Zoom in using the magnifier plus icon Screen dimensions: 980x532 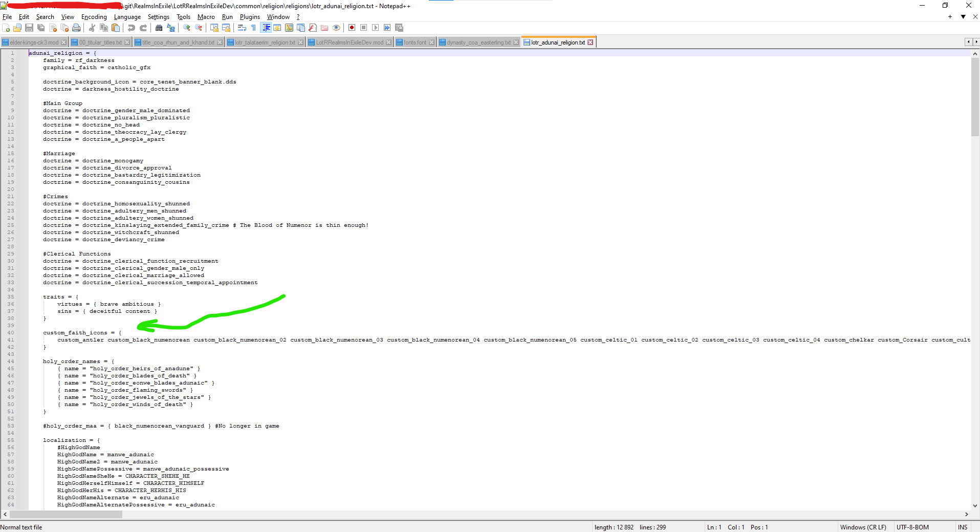187,28
